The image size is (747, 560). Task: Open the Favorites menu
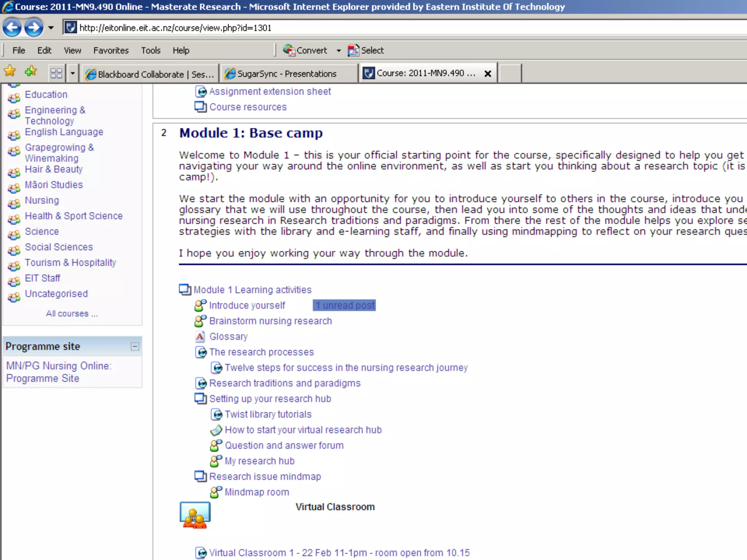(111, 50)
